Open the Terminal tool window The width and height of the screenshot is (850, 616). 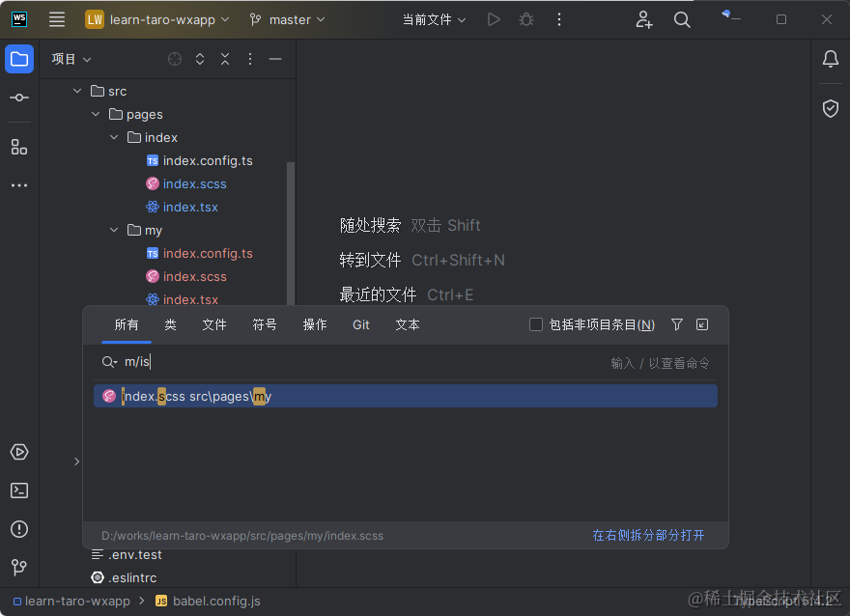coord(19,490)
